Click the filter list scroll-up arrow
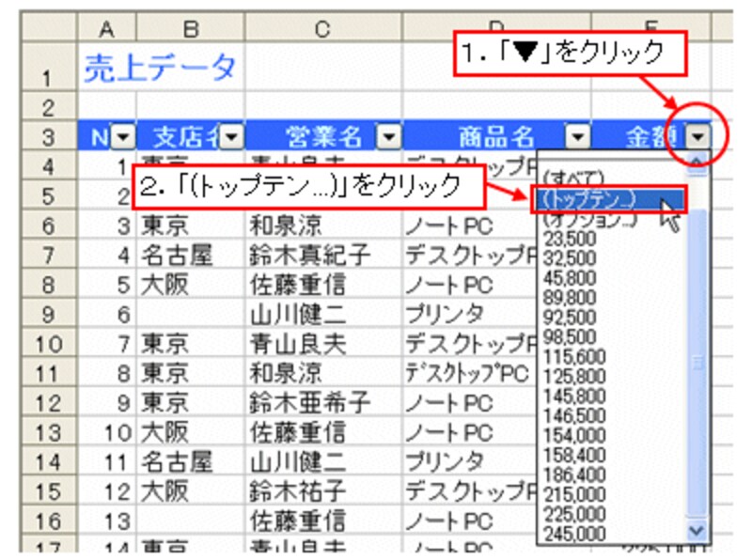 pyautogui.click(x=696, y=163)
